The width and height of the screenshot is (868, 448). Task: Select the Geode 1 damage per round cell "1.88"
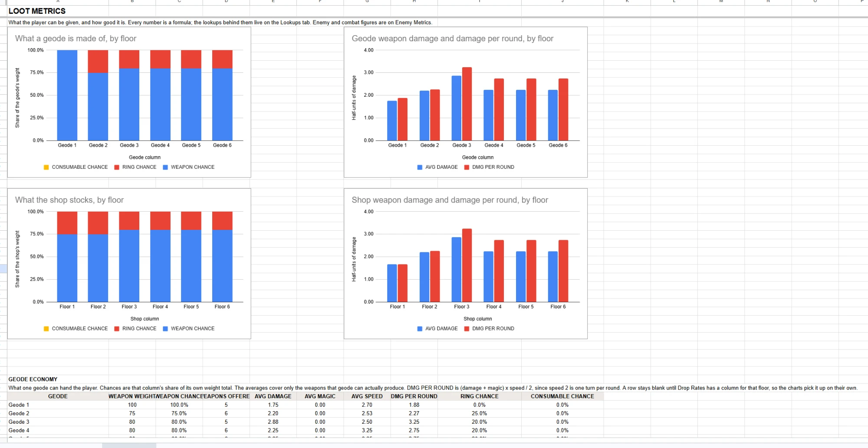click(414, 405)
